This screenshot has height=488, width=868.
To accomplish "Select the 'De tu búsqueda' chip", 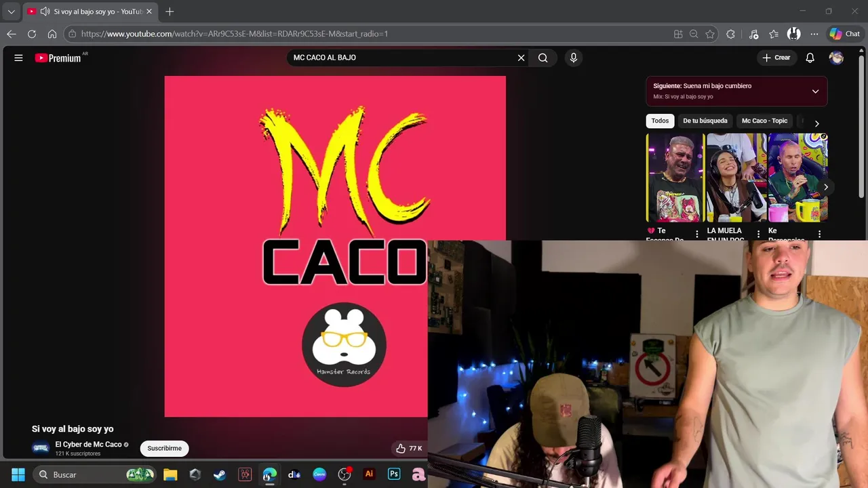I will [705, 121].
